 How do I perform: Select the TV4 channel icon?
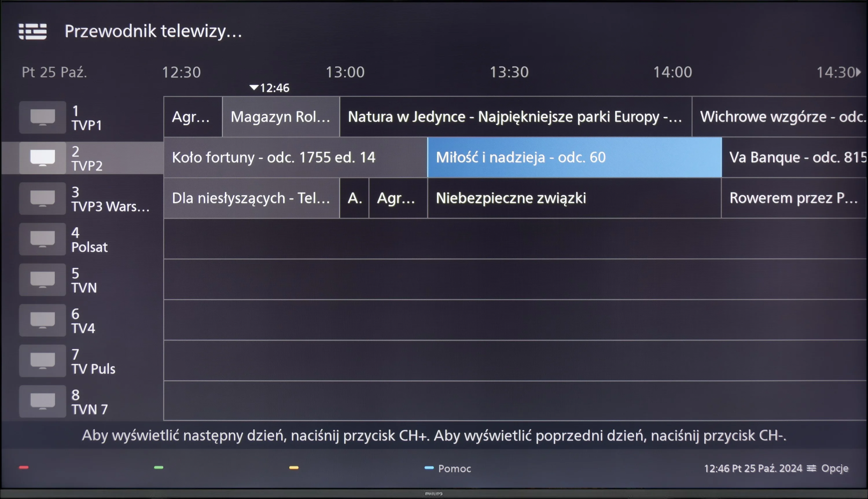[x=43, y=320]
